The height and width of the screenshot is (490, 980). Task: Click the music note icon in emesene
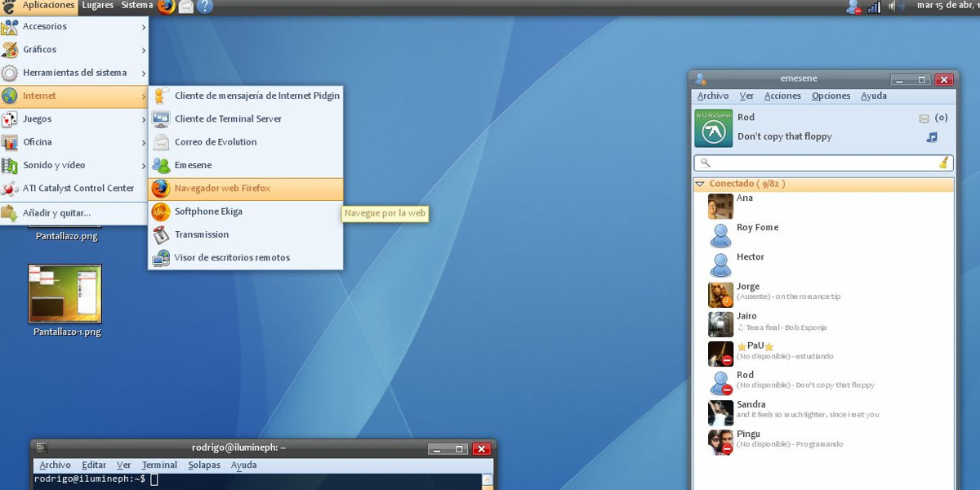click(932, 137)
